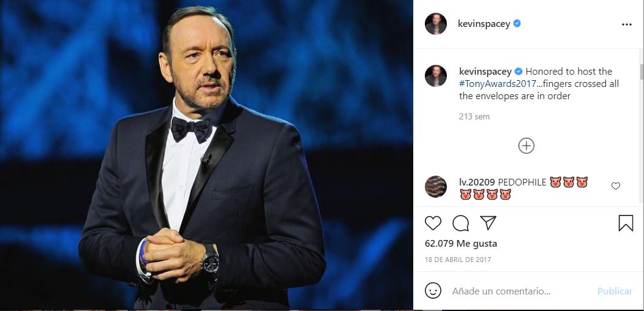Click the comment speech bubble icon
The image size is (644, 311).
[x=460, y=223]
